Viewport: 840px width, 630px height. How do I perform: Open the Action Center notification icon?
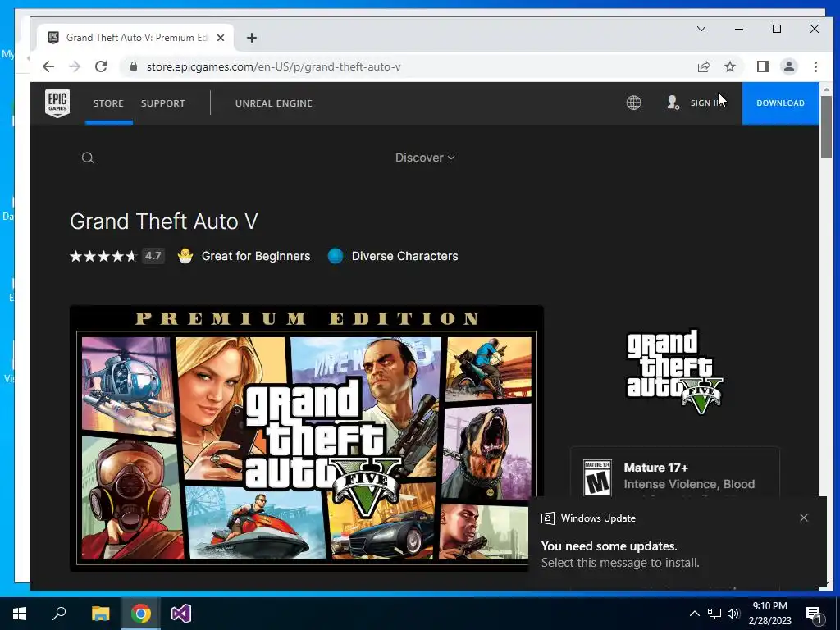(814, 614)
